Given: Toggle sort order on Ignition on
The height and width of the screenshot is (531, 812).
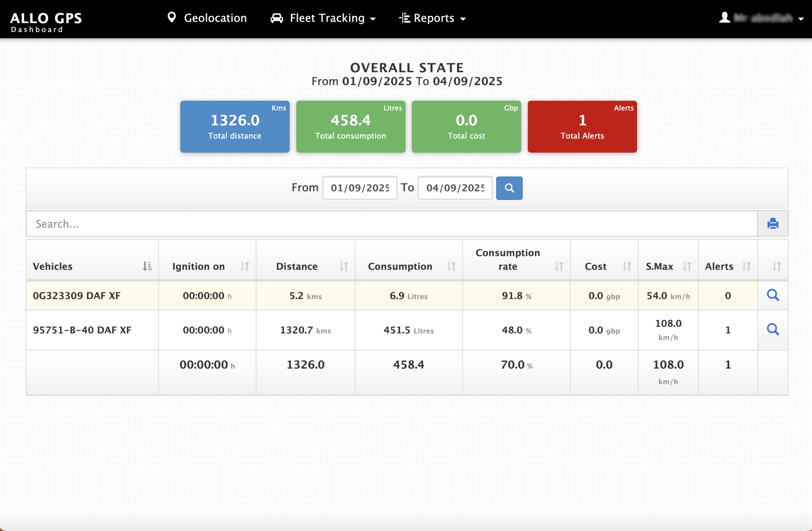Looking at the screenshot, I should point(245,266).
